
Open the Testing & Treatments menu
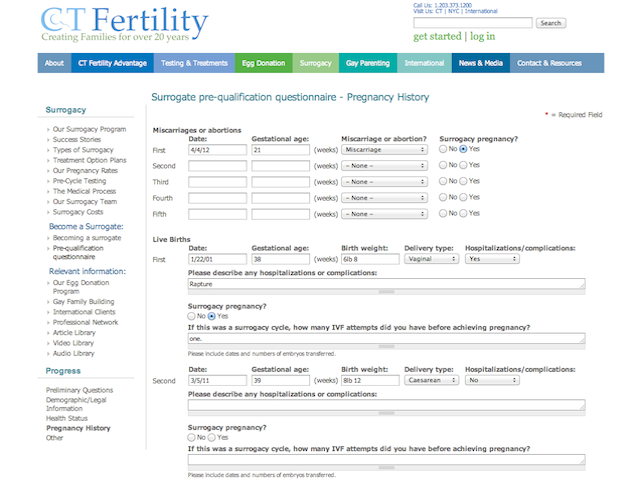[194, 63]
